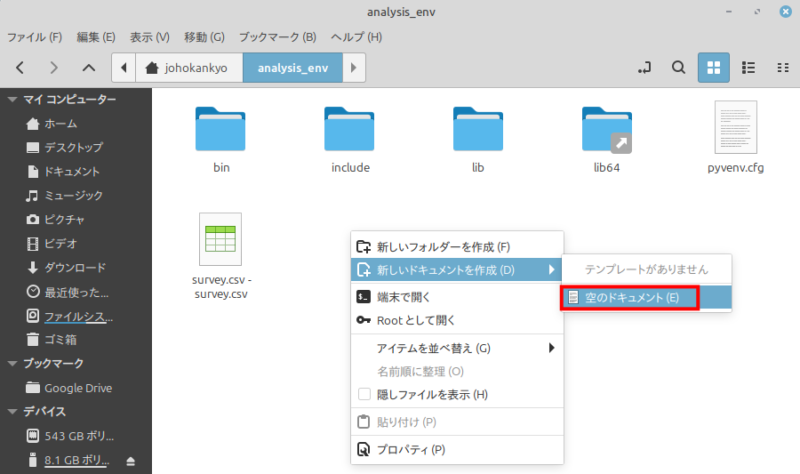This screenshot has height=474, width=800.
Task: Open the pyvenv.cfg file icon
Action: pos(735,128)
